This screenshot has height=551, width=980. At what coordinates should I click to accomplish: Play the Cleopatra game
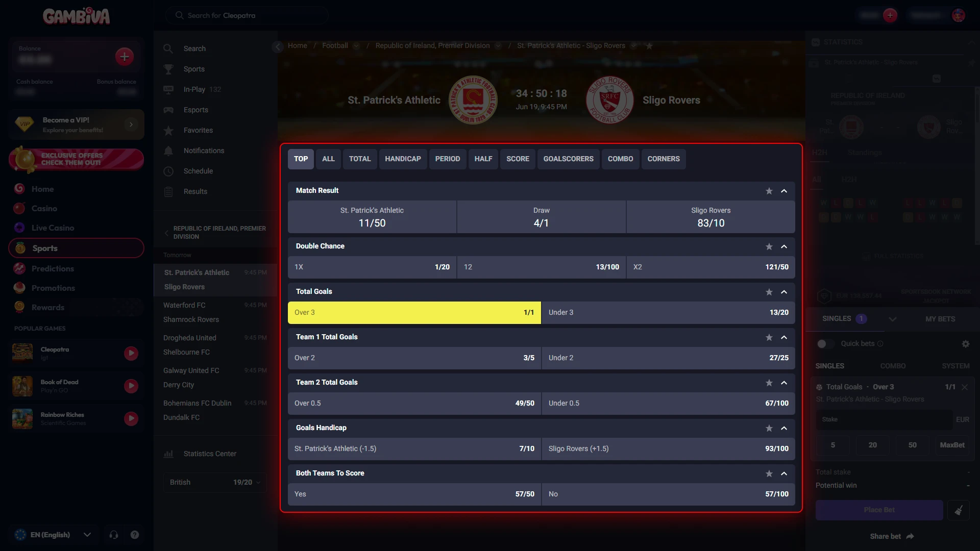click(x=131, y=353)
